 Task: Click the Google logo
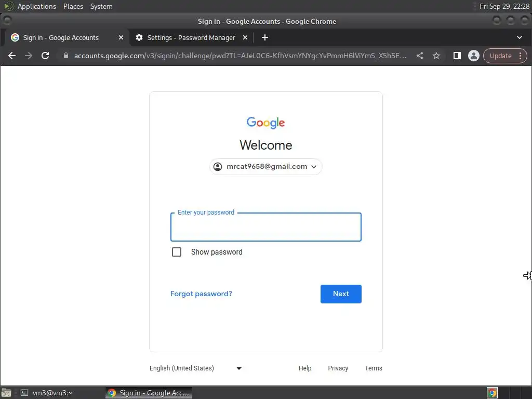pos(265,123)
